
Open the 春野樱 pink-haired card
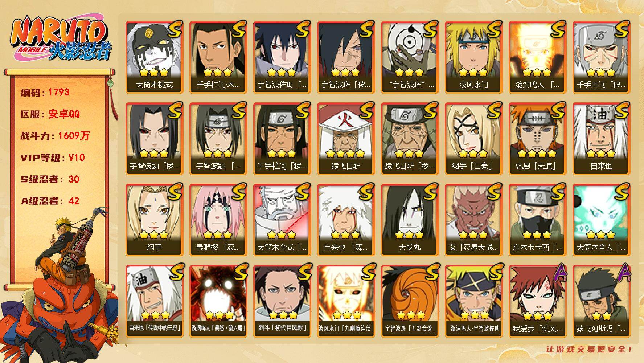[218, 220]
